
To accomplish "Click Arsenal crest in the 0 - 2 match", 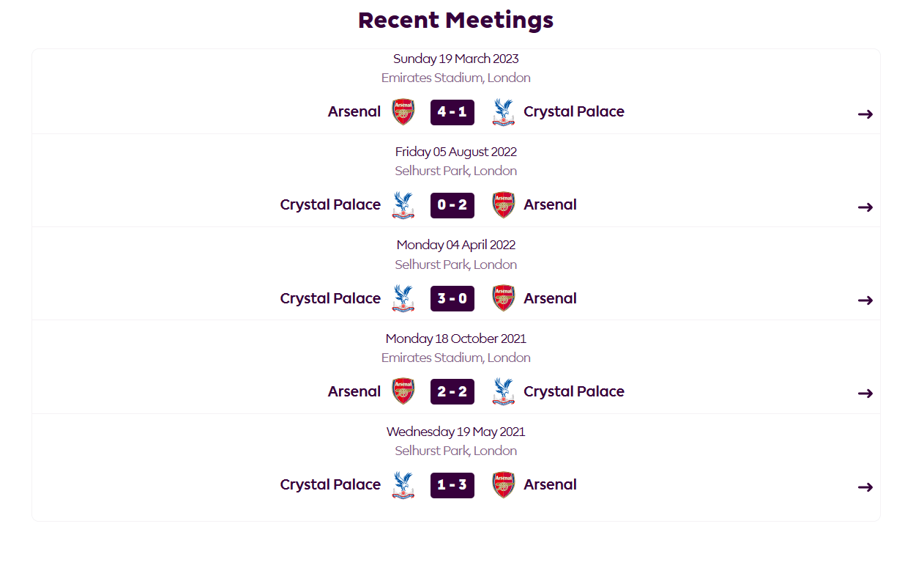I will tap(503, 205).
